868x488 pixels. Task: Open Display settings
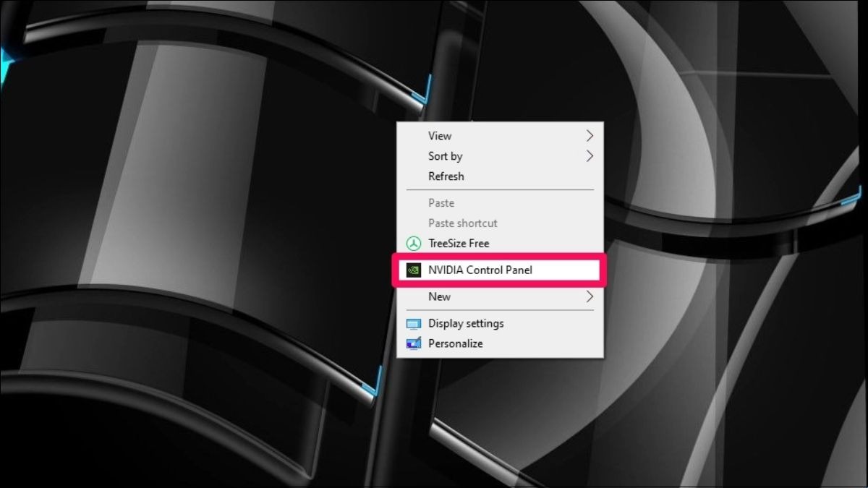point(500,323)
